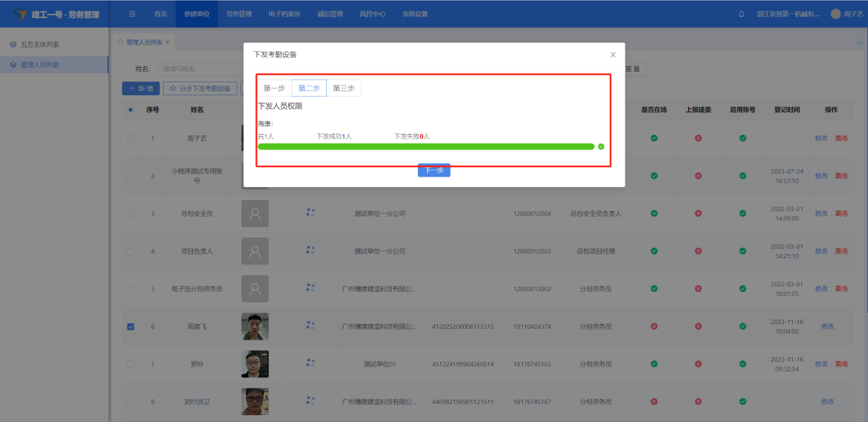This screenshot has width=868, height=422.
Task: Open the 劳务管理 top menu
Action: (x=239, y=14)
